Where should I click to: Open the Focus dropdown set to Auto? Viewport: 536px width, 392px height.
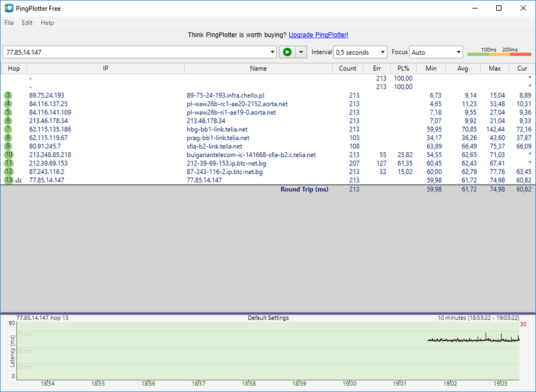[436, 53]
